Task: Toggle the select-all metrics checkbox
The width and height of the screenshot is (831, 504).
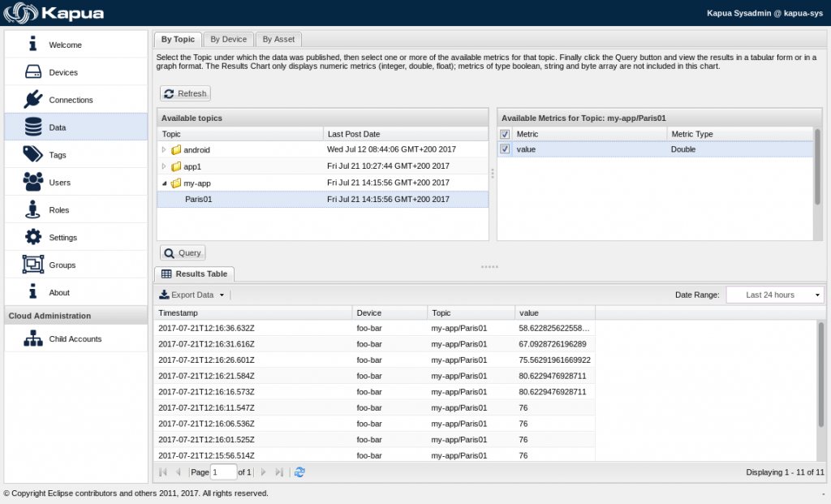Action: click(x=505, y=134)
